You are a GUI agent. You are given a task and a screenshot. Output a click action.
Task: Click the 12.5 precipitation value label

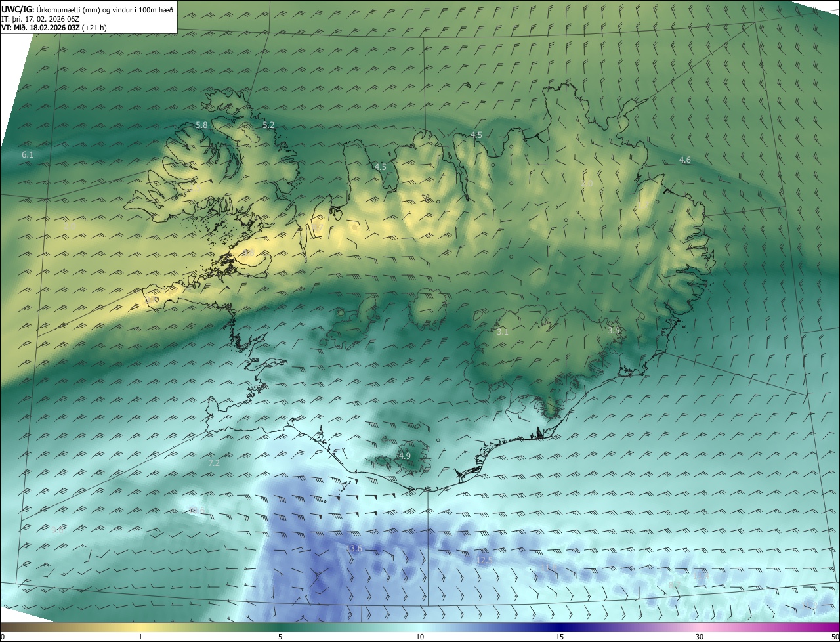coord(484,560)
